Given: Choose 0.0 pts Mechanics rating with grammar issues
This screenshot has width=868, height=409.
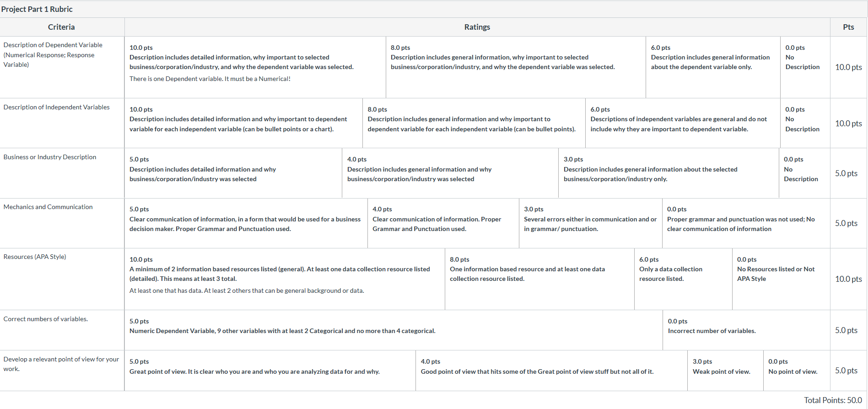Looking at the screenshot, I should 746,223.
